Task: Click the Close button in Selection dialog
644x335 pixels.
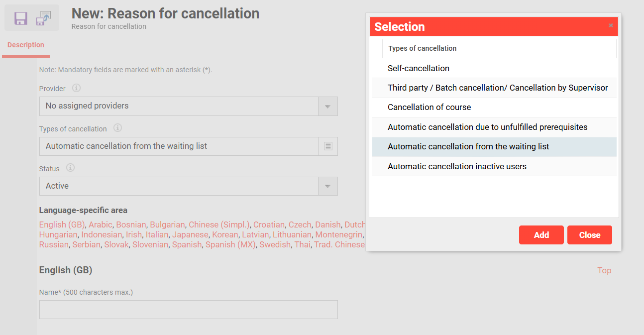Action: click(589, 234)
